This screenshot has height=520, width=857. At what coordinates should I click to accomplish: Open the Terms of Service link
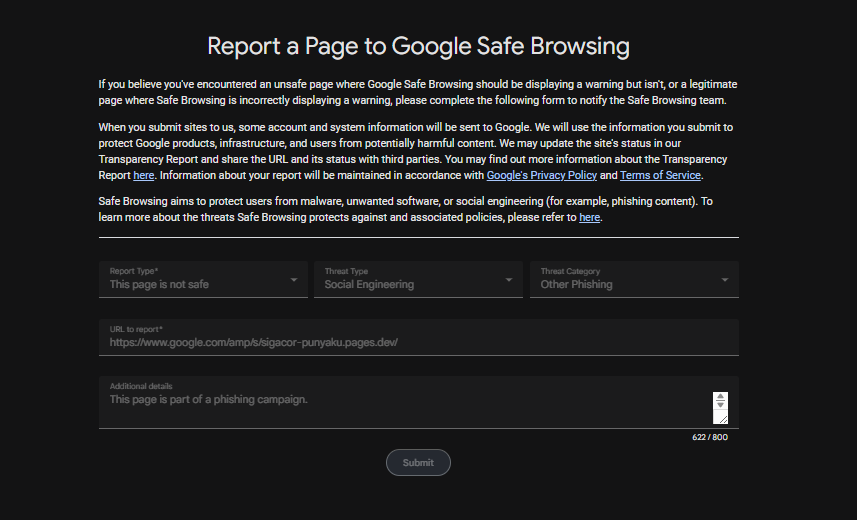click(660, 175)
